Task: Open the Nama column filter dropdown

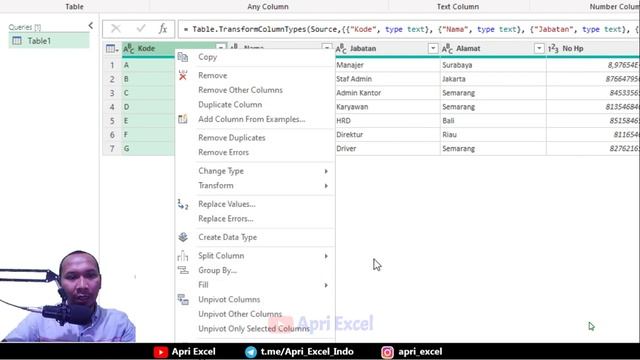Action: click(x=327, y=48)
